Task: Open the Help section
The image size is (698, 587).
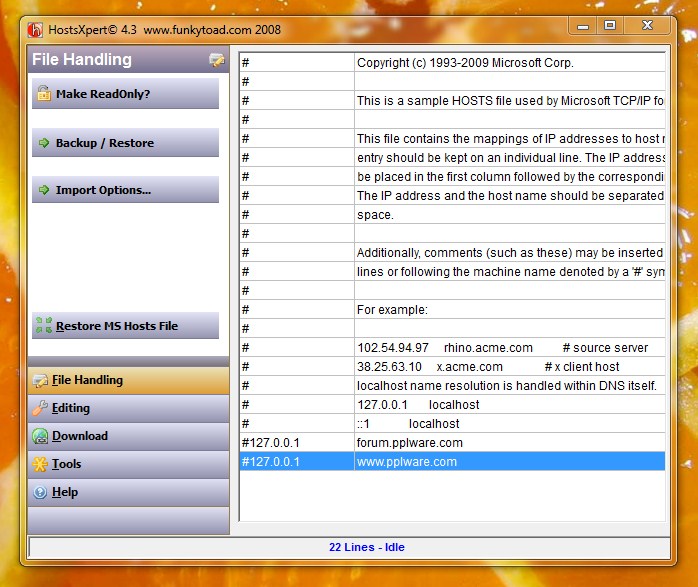Action: [128, 492]
